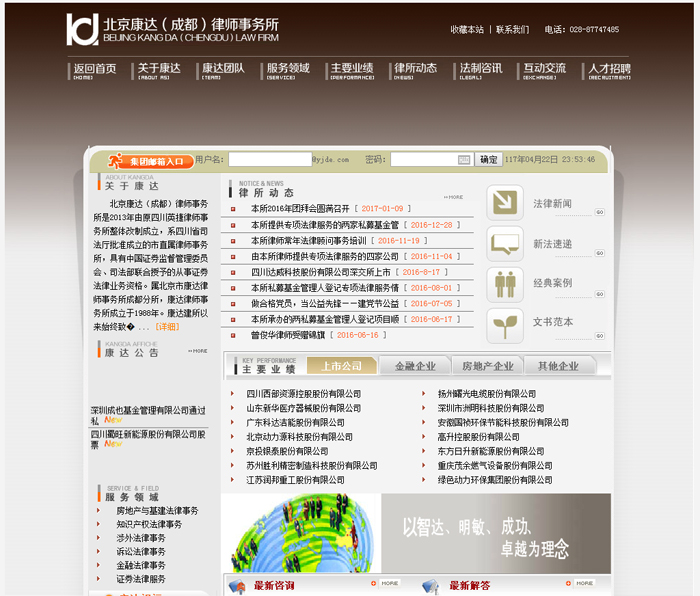Click the 法律新闻 arrow icon

point(504,203)
